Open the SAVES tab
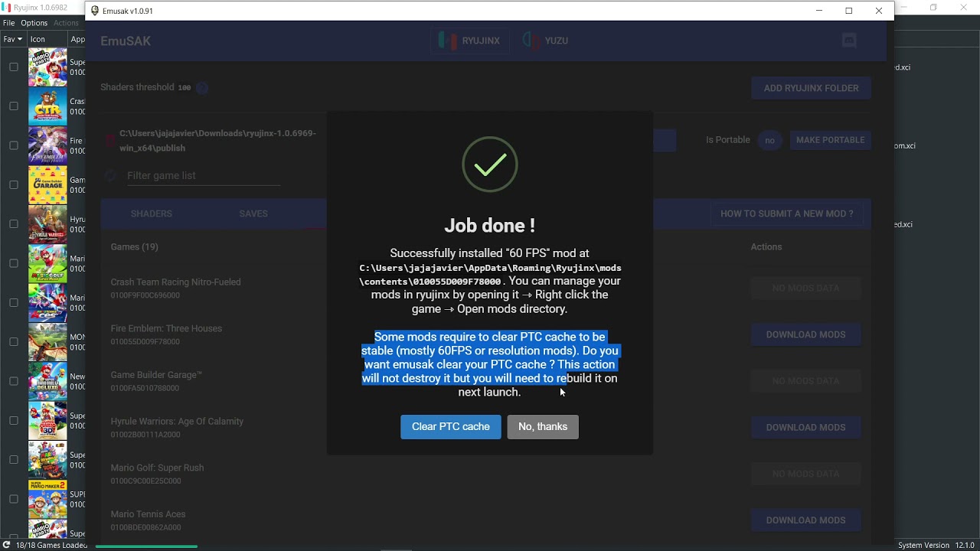This screenshot has width=980, height=551. [253, 214]
